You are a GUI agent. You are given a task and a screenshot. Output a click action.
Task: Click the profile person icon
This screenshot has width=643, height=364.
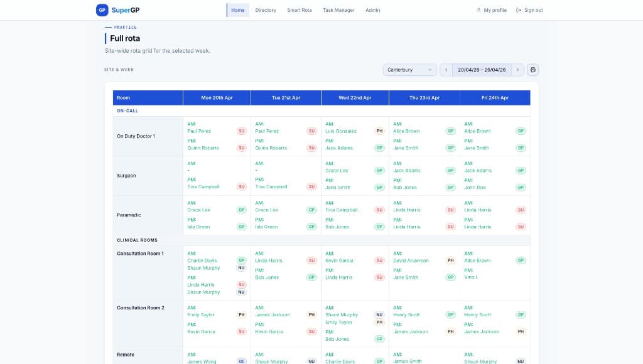point(478,10)
